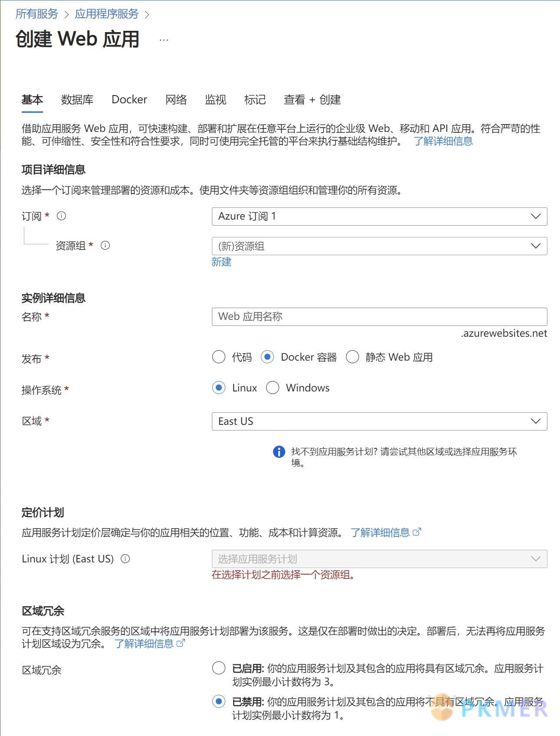Click the info icon next to 资源组
This screenshot has height=736, width=560.
(105, 245)
